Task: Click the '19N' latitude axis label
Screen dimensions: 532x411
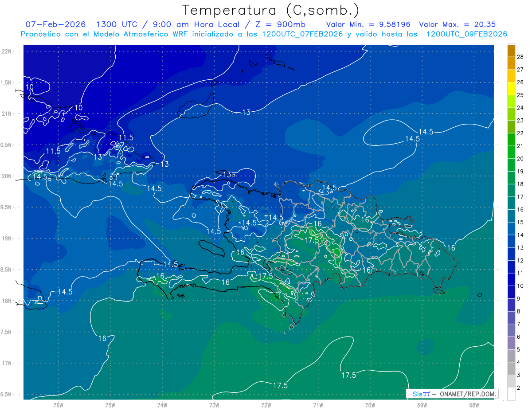Action: pos(7,238)
